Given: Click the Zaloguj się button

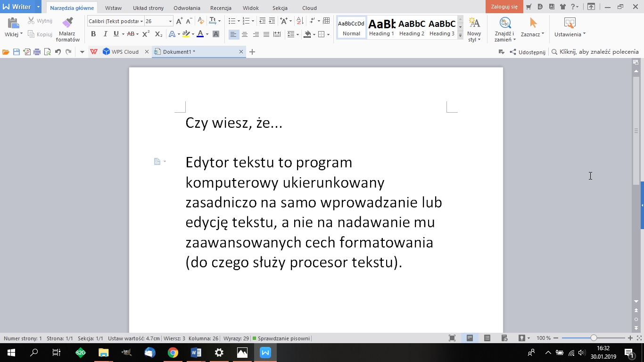Looking at the screenshot, I should point(504,7).
